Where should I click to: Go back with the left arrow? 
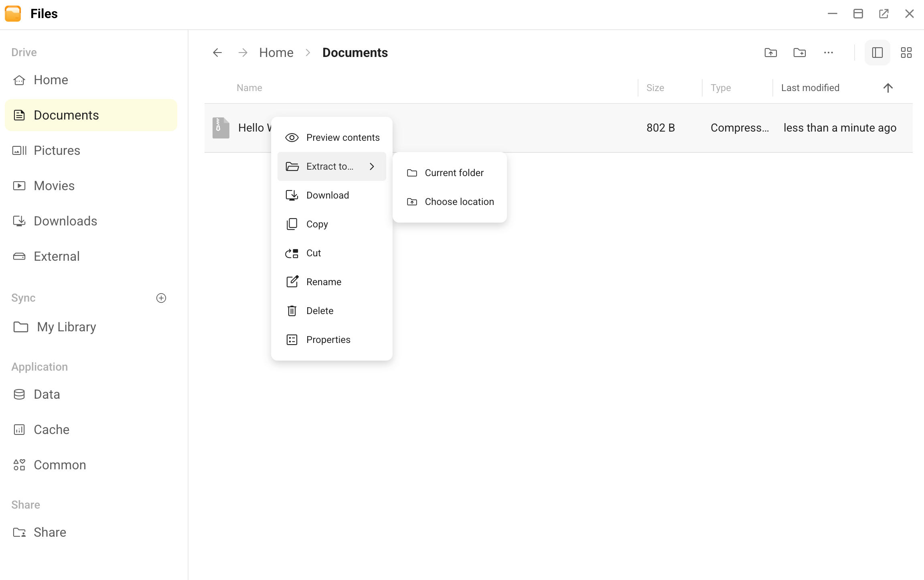217,53
